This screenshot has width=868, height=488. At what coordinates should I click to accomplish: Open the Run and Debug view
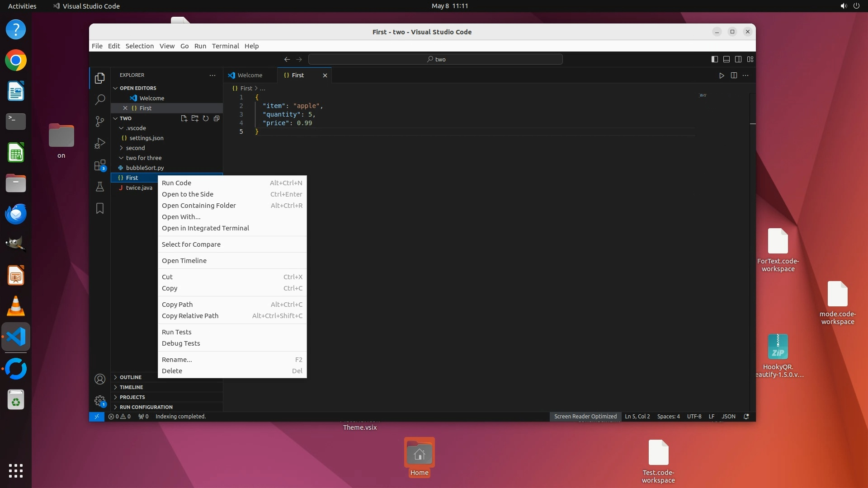pyautogui.click(x=100, y=144)
